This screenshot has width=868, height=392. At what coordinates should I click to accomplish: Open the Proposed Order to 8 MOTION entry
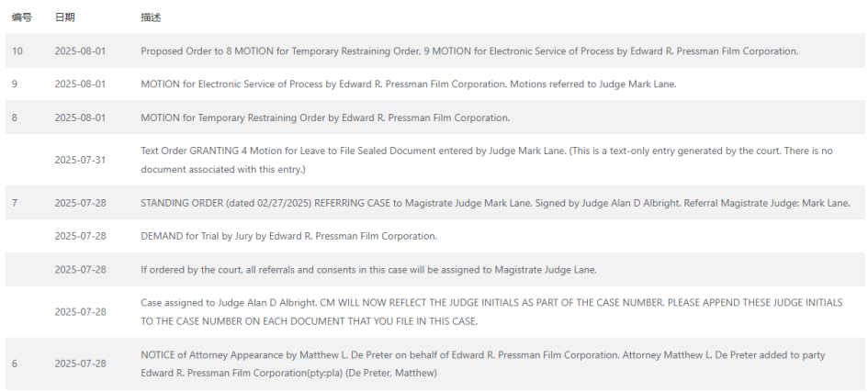(x=469, y=50)
